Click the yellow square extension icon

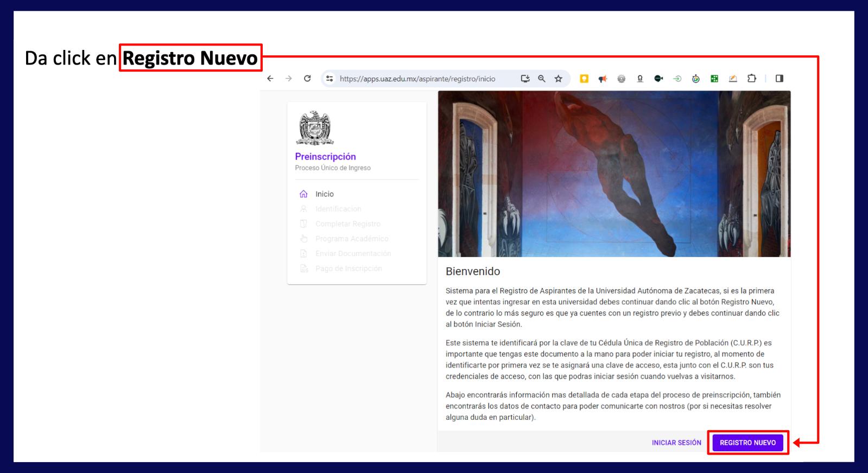(x=584, y=79)
